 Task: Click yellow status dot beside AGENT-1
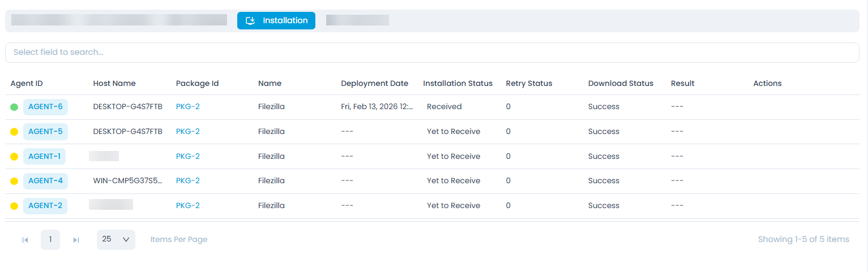[x=14, y=157]
